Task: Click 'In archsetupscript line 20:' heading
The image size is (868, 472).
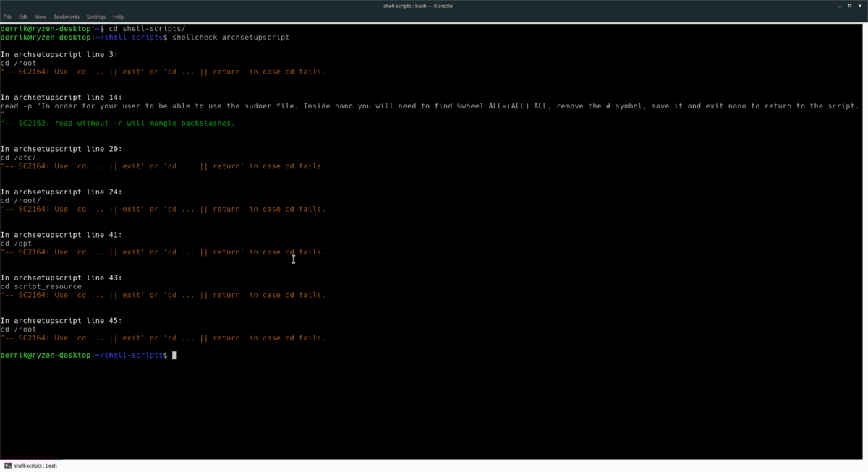Action: 61,149
